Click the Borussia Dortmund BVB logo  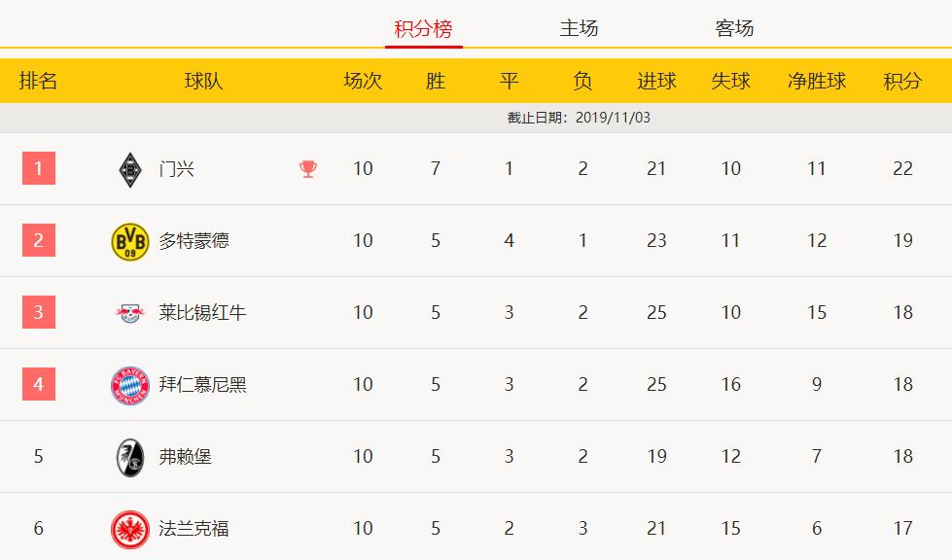coord(130,241)
